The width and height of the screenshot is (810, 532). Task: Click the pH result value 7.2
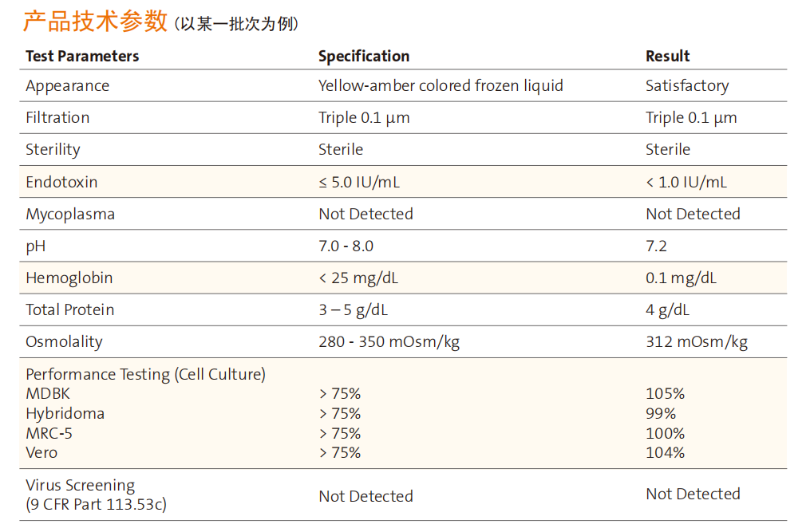(x=656, y=246)
